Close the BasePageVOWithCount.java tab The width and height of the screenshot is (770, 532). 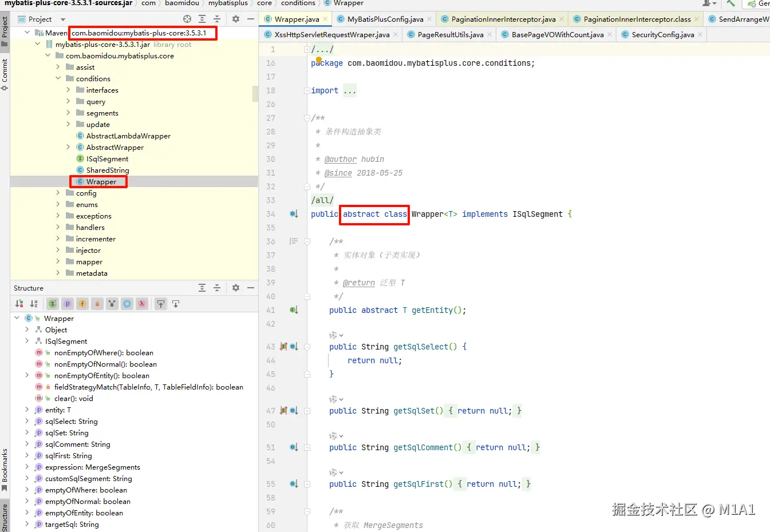click(x=610, y=34)
